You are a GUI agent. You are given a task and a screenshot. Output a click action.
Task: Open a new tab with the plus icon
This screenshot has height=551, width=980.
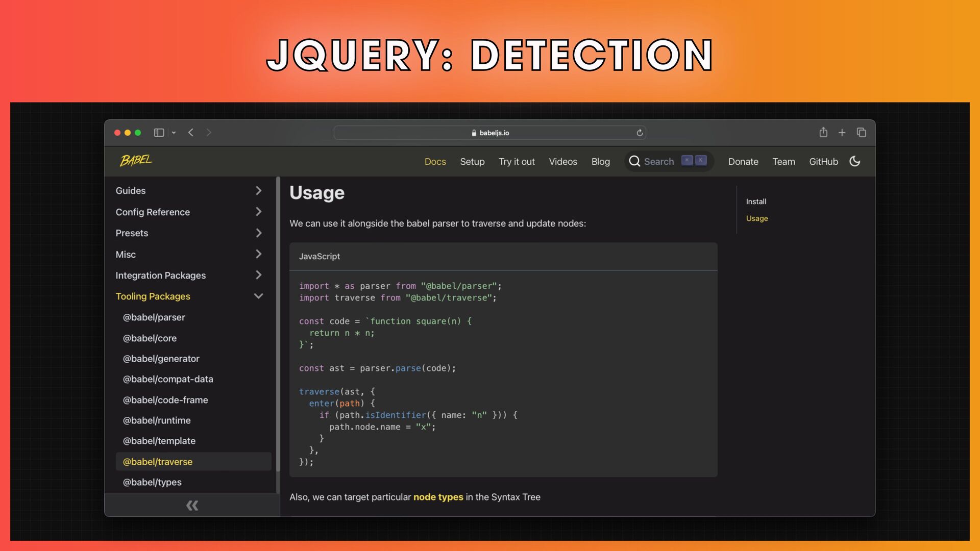pyautogui.click(x=842, y=133)
